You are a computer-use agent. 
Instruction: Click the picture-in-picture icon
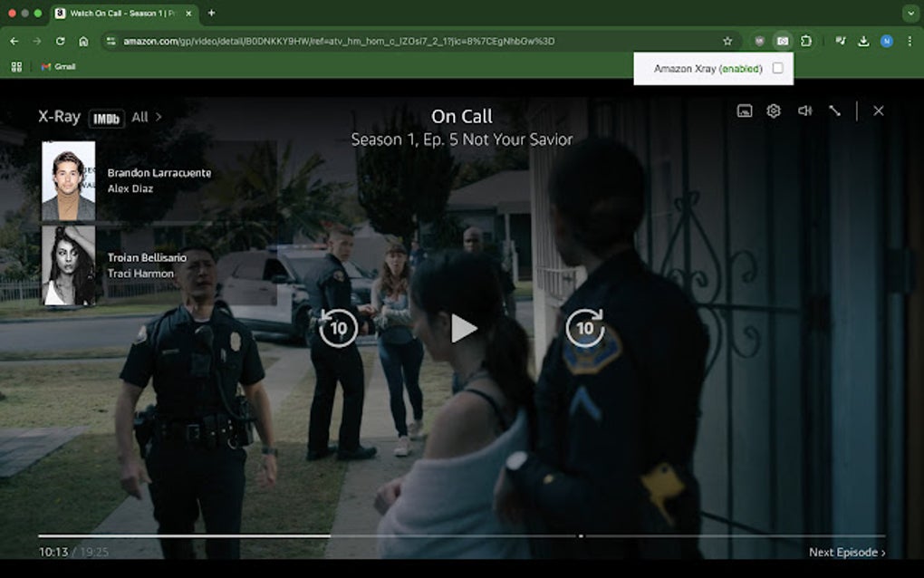(742, 111)
